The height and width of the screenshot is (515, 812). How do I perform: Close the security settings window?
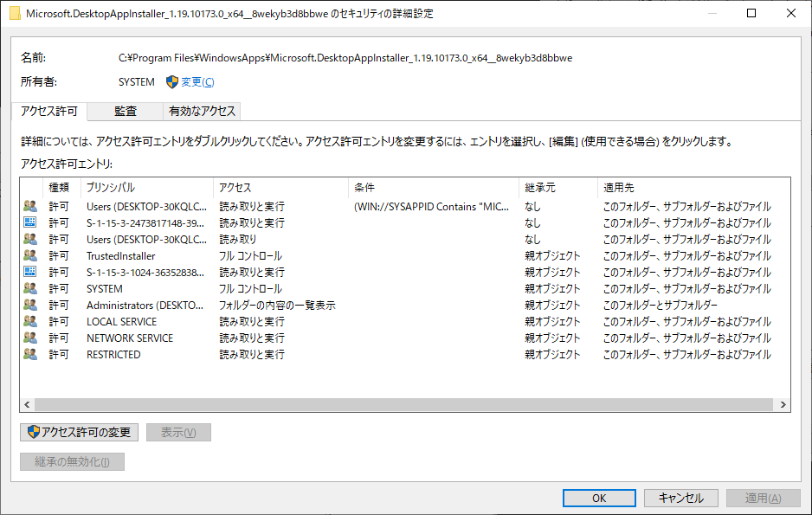coord(790,14)
